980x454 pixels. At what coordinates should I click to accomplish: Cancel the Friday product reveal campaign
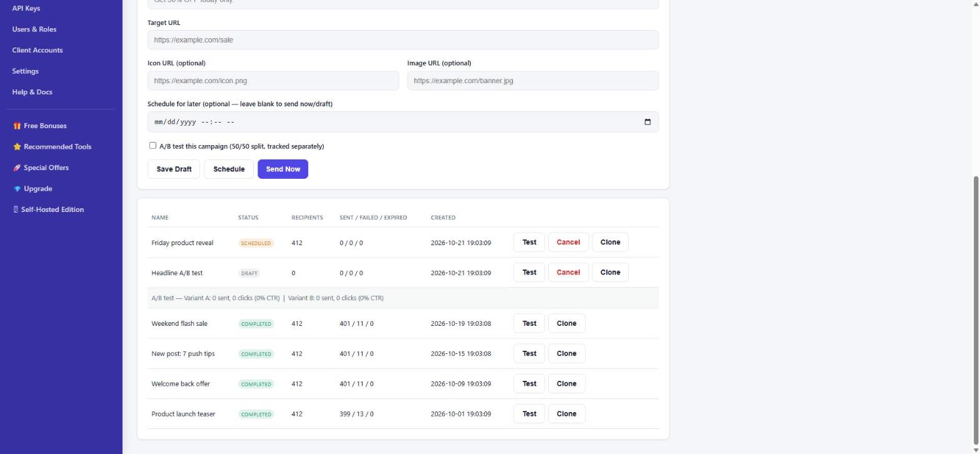(x=568, y=242)
